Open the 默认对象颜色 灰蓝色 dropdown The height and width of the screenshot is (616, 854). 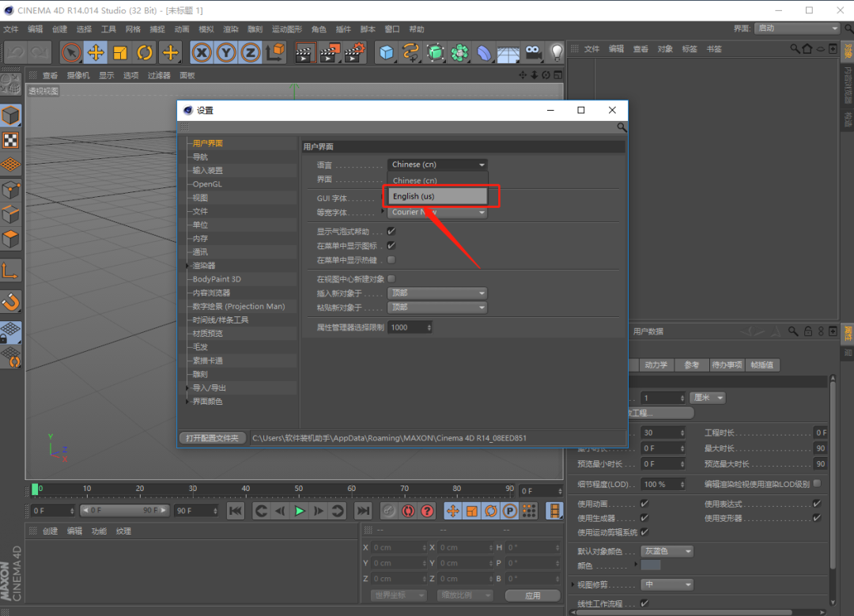667,551
